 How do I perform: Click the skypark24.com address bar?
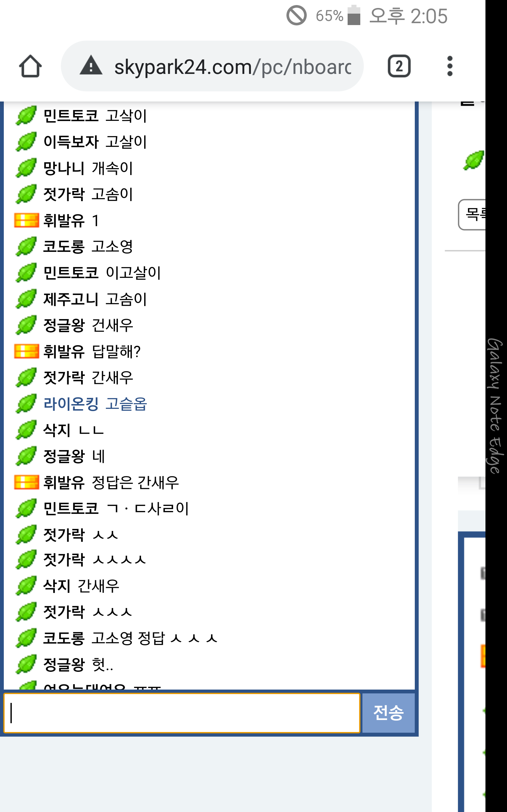212,66
